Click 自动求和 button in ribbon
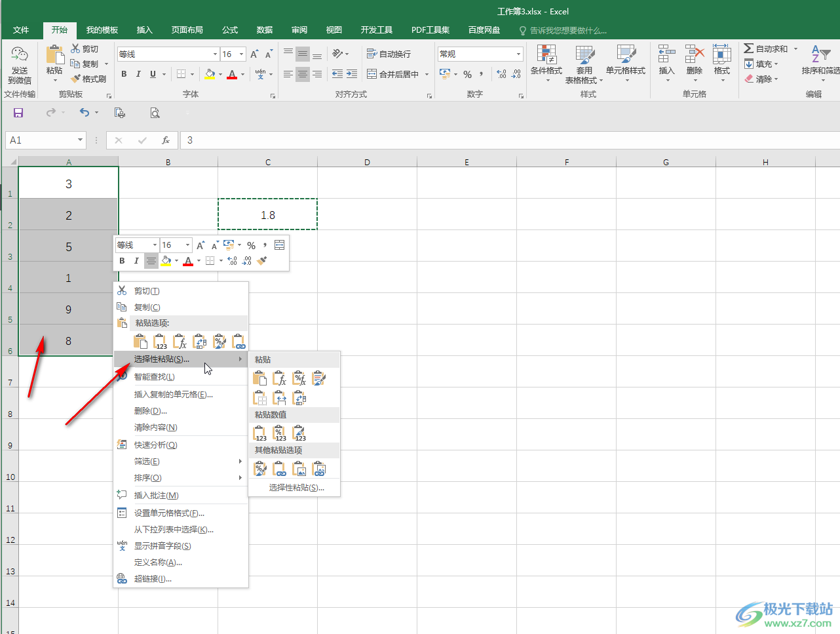Viewport: 840px width, 634px height. (766, 49)
